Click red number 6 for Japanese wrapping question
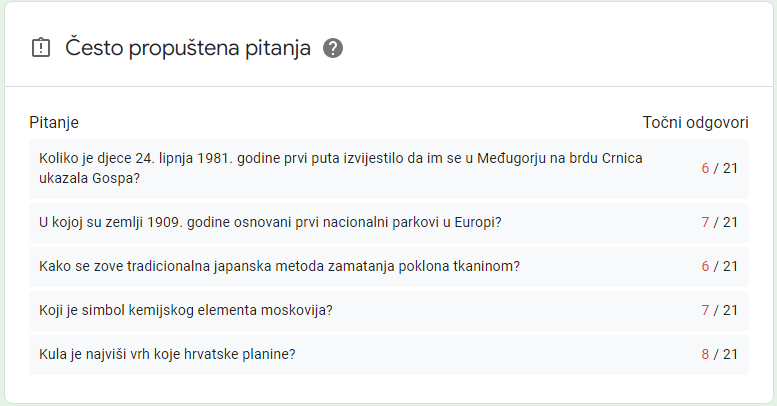777x406 pixels. [x=705, y=266]
